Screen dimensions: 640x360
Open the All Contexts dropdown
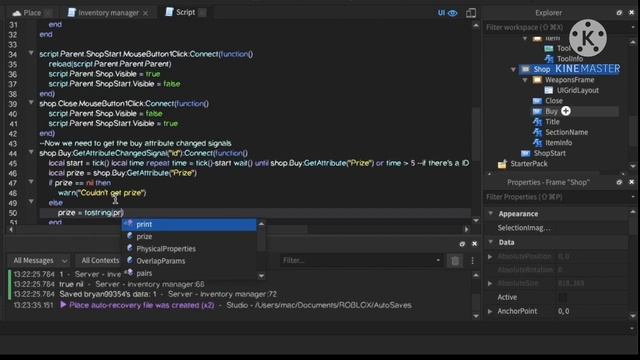100,260
